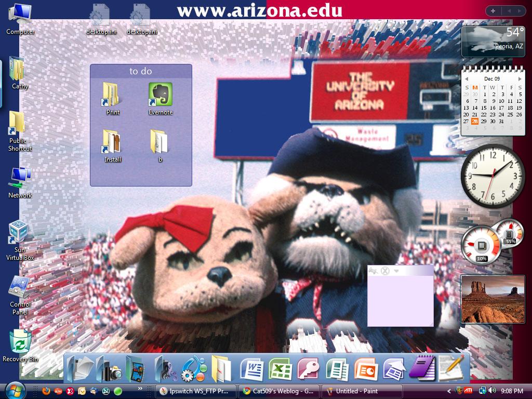Expand hidden quick launch items chevron
Viewport: 532px width, 399px height.
(x=140, y=388)
